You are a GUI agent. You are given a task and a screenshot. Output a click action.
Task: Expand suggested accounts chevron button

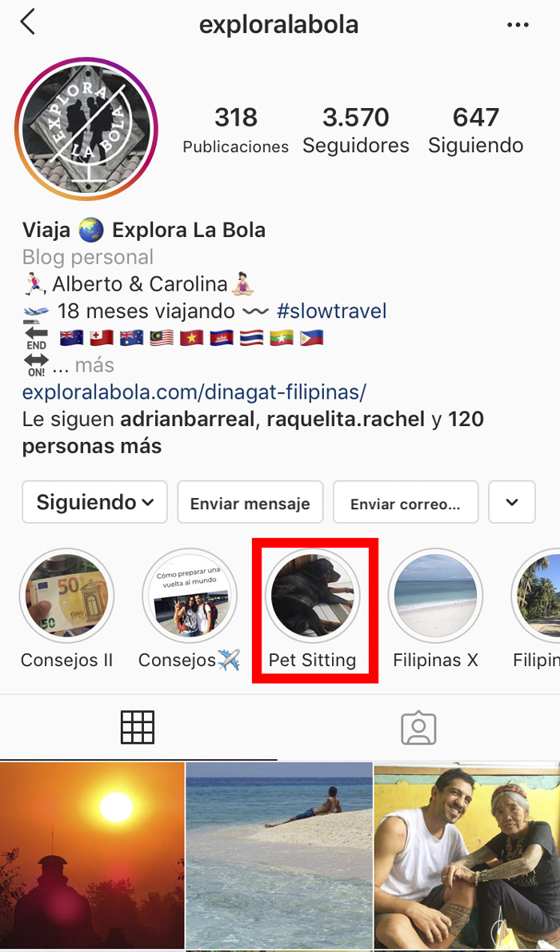pos(512,502)
